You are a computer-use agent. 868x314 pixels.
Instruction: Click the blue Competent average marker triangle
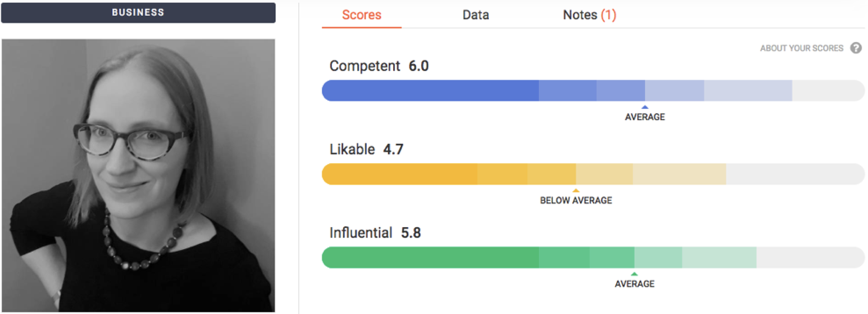point(645,107)
